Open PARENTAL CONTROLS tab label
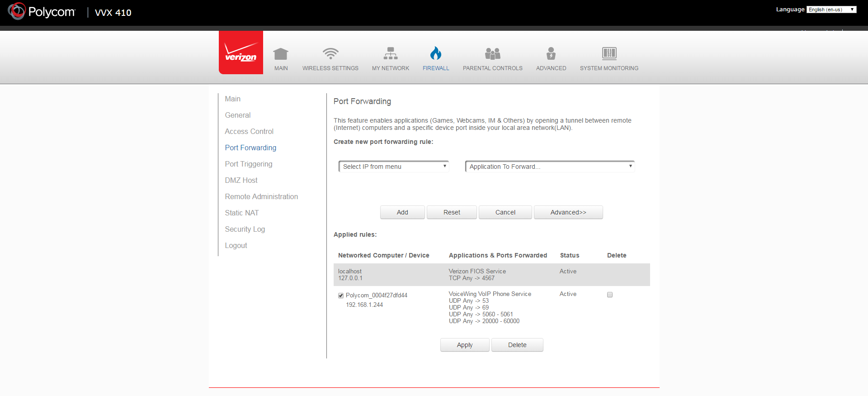 pos(493,68)
